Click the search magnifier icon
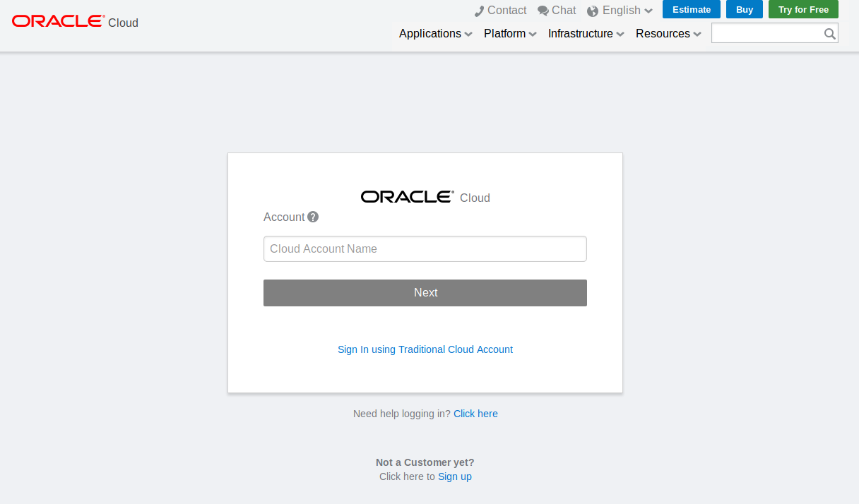This screenshot has height=504, width=859. click(829, 32)
